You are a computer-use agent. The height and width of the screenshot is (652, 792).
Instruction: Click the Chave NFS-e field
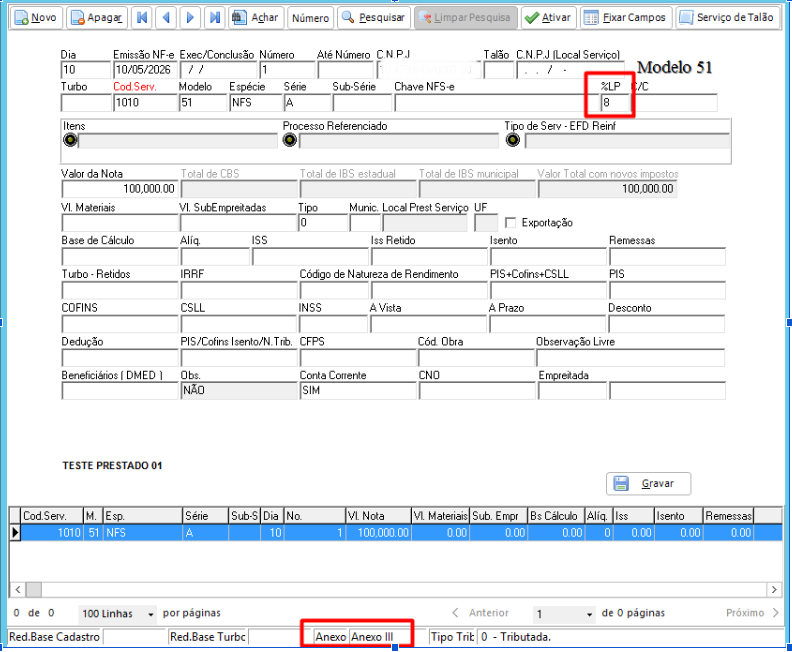tap(497, 103)
